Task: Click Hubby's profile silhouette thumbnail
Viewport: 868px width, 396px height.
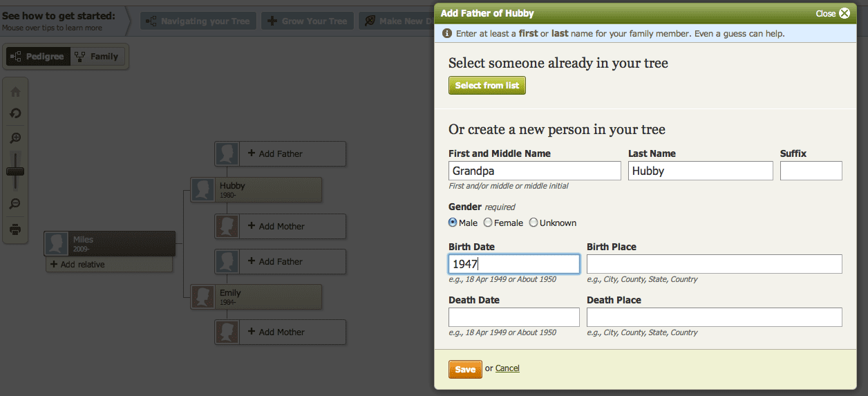Action: (x=203, y=190)
